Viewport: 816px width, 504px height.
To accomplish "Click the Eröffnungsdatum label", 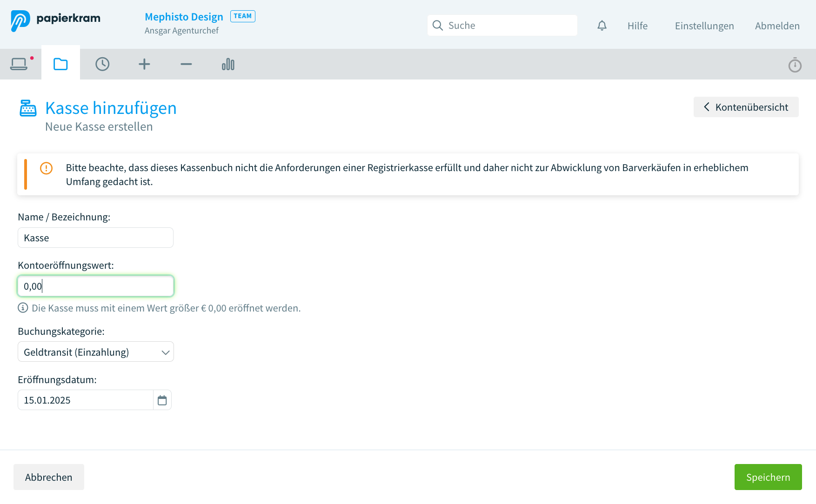I will [x=57, y=380].
